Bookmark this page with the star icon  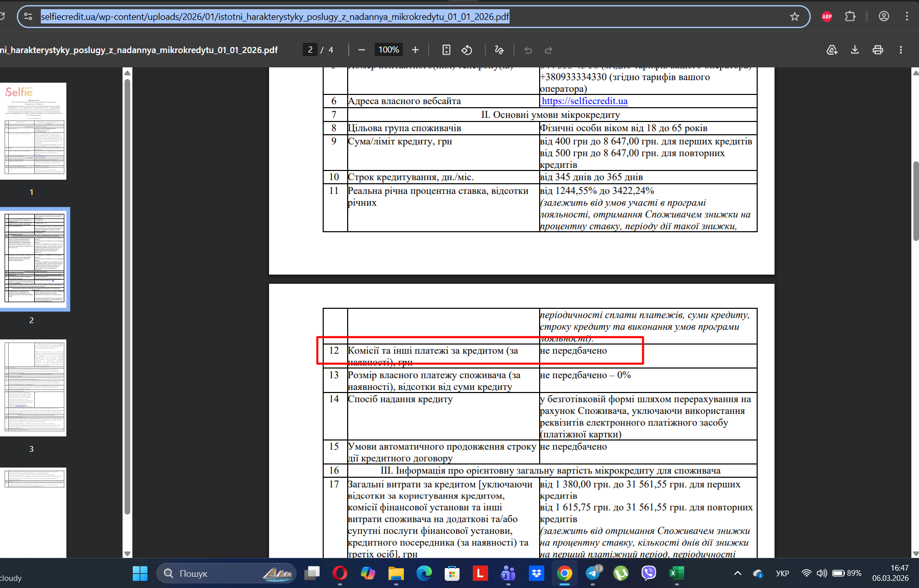click(794, 17)
